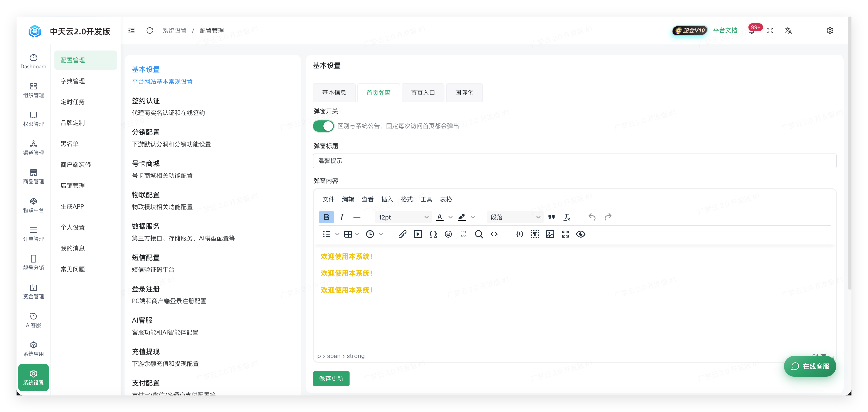868x412 pixels.
Task: Switch to the 首页入口 tab
Action: (x=423, y=92)
